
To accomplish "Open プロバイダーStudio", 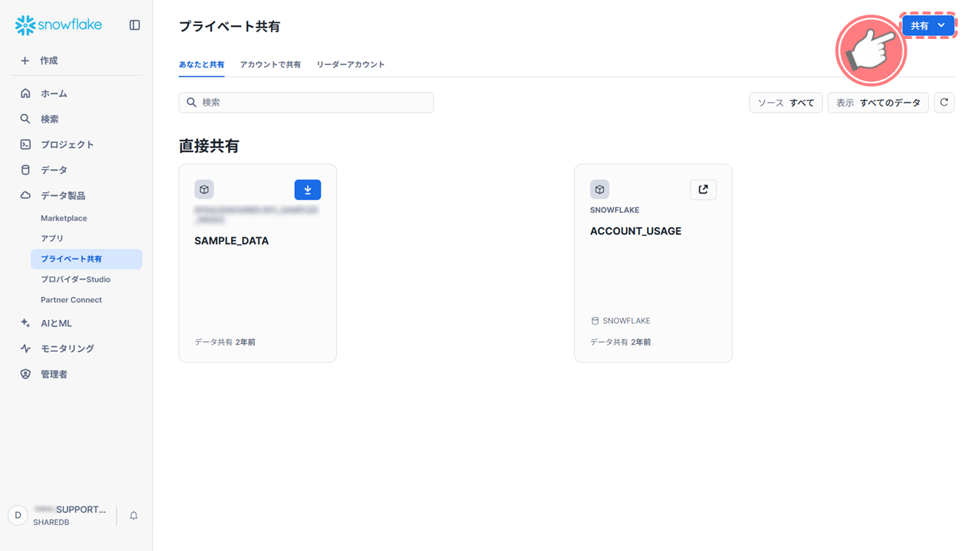I will pos(76,279).
